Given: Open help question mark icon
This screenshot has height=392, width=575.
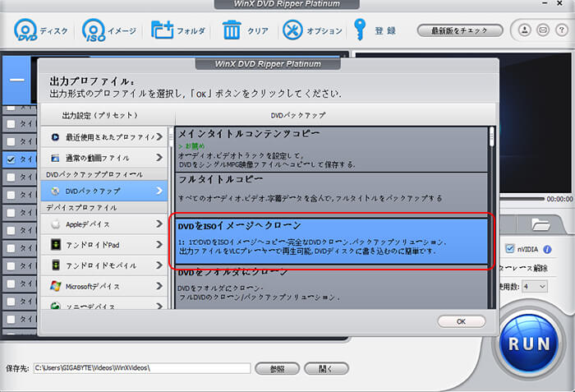Looking at the screenshot, I should (x=561, y=30).
